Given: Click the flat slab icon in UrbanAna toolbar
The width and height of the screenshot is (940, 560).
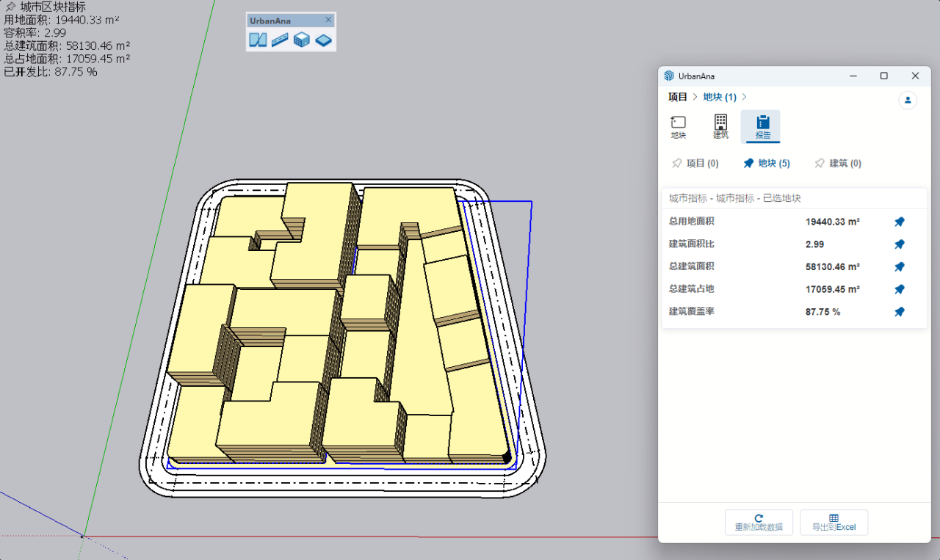Looking at the screenshot, I should [324, 40].
